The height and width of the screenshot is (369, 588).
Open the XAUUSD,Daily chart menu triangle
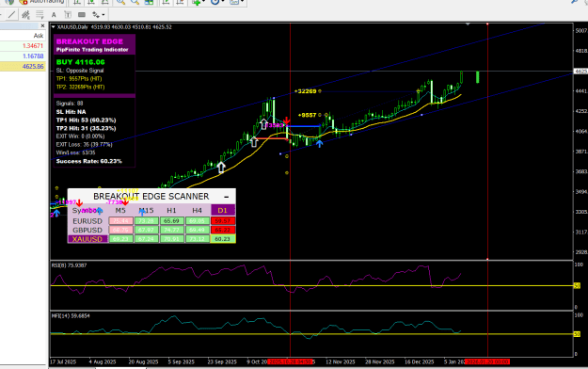[x=54, y=27]
